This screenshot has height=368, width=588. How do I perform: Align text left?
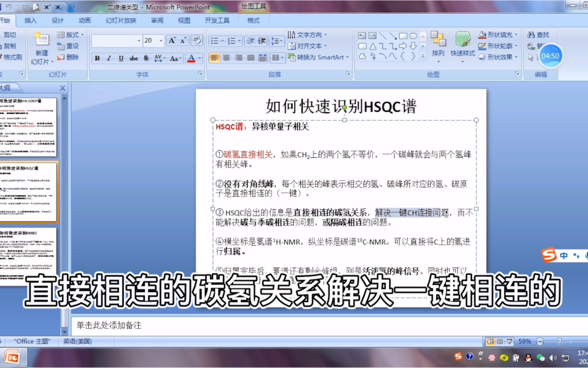pyautogui.click(x=214, y=58)
